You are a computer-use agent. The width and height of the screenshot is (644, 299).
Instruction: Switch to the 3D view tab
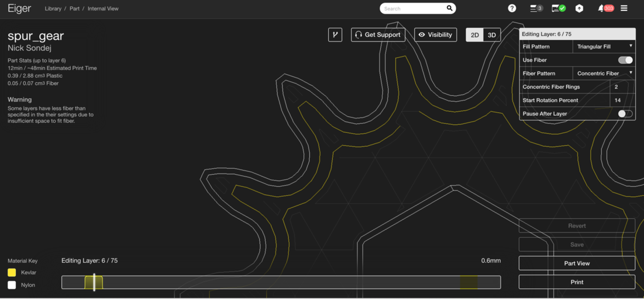(492, 35)
